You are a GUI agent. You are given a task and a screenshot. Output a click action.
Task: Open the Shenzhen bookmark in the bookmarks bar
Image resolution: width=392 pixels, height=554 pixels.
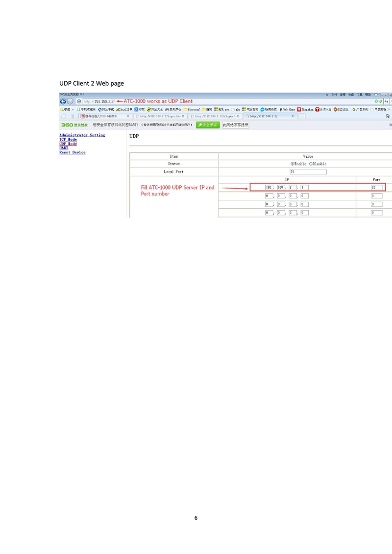coord(305,110)
